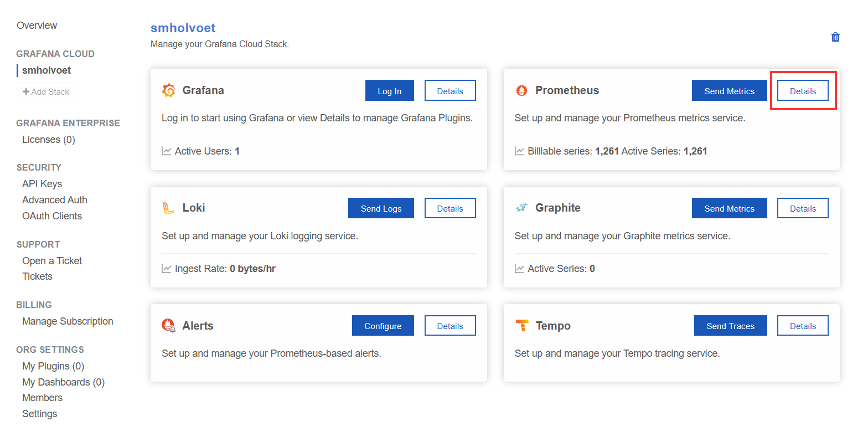This screenshot has width=868, height=426.
Task: Click the Graphite logo icon
Action: coord(521,208)
